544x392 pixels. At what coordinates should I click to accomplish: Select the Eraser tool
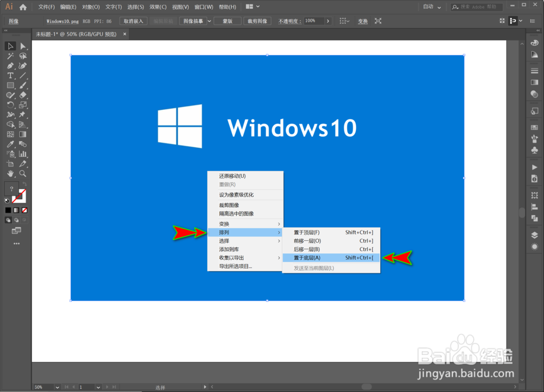click(23, 95)
